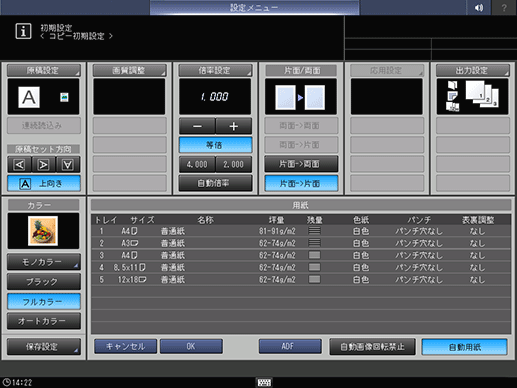Click the 残量 remaining column header
Viewport: 517px width, 388px height.
tap(315, 220)
